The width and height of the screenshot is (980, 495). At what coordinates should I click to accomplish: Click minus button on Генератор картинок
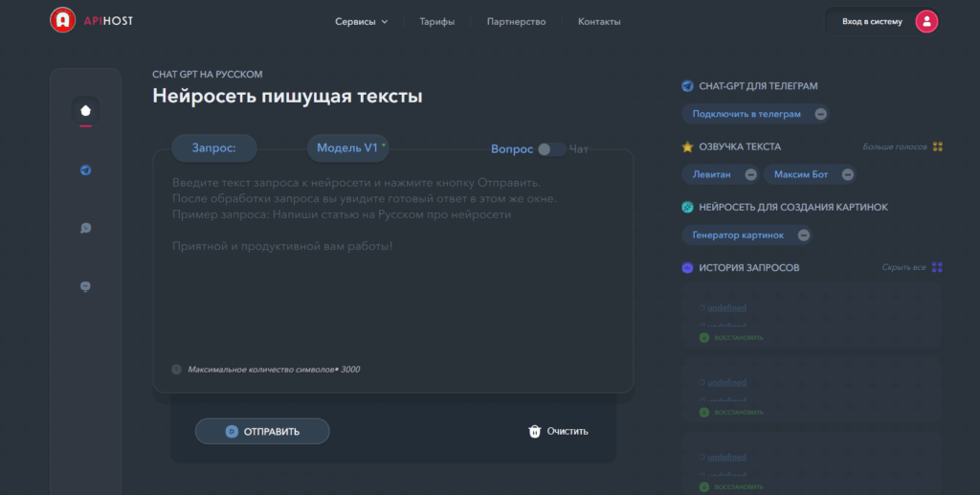pos(804,235)
